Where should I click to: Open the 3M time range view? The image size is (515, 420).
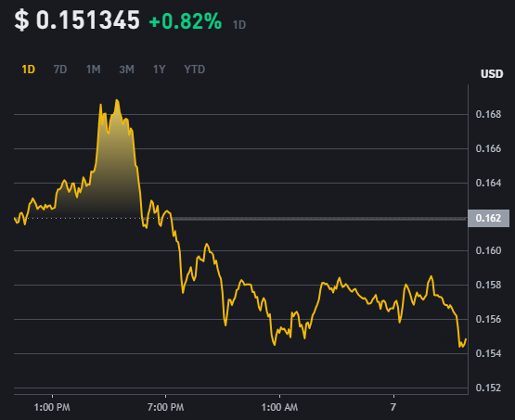(x=126, y=70)
